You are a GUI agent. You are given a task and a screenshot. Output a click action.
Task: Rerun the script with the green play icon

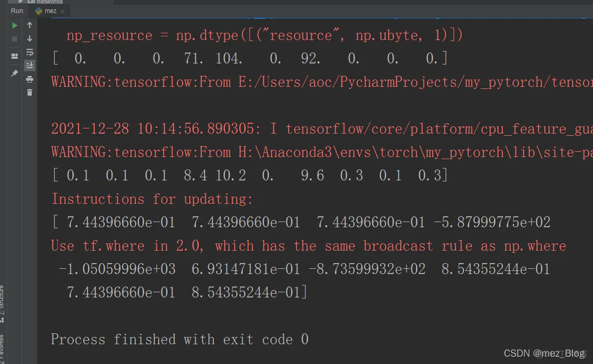(15, 25)
